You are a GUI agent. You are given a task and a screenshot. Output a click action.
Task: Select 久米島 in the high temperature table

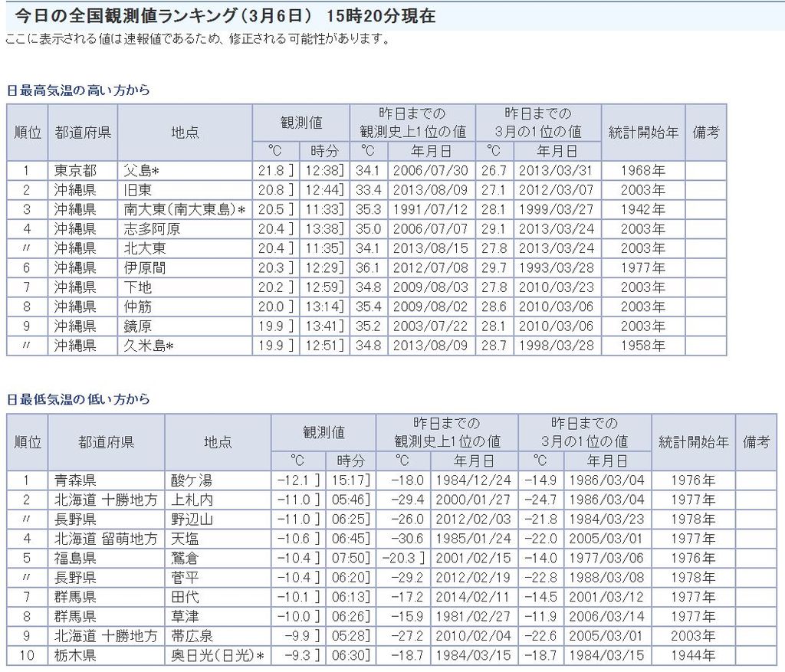(149, 346)
